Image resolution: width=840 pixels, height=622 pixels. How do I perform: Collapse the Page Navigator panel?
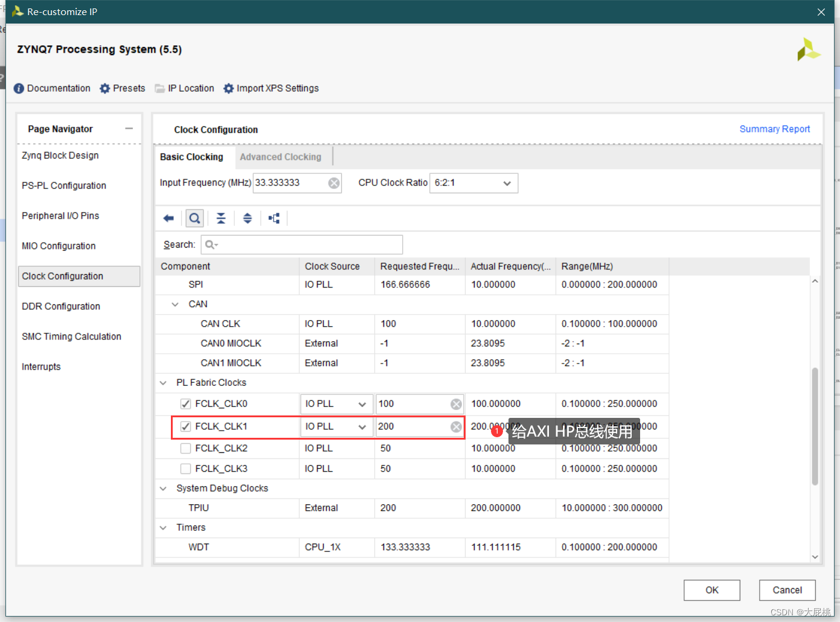click(129, 129)
